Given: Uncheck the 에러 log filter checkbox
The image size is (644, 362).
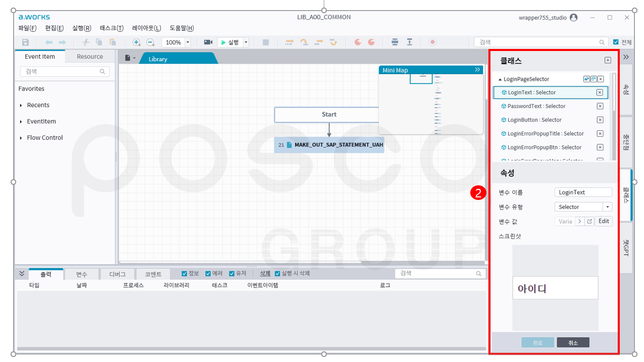Looking at the screenshot, I should point(209,274).
